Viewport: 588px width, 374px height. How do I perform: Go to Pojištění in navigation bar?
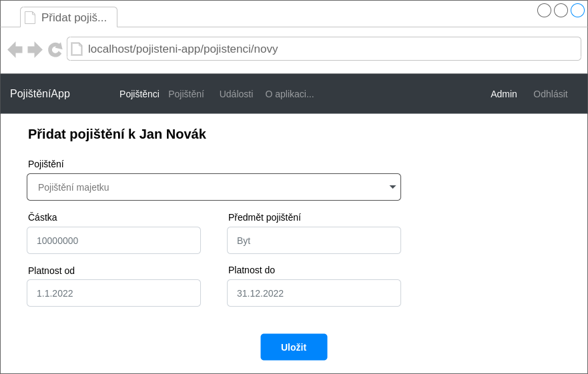pyautogui.click(x=186, y=94)
